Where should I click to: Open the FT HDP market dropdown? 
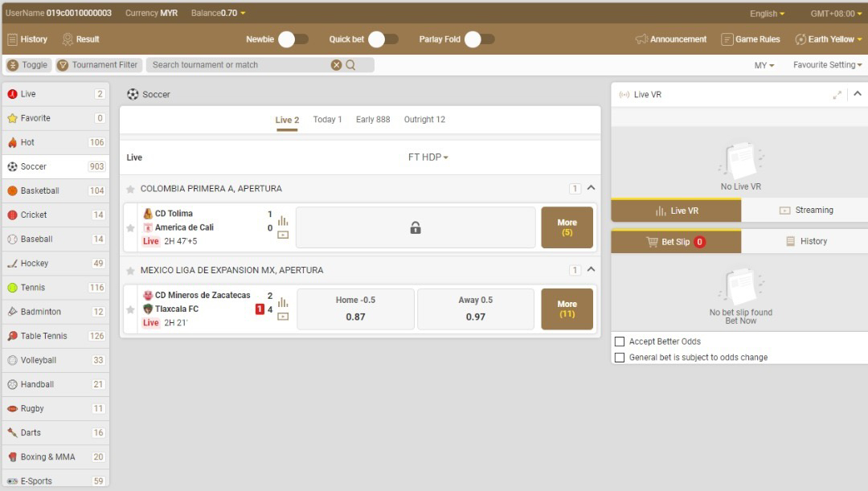[428, 158]
